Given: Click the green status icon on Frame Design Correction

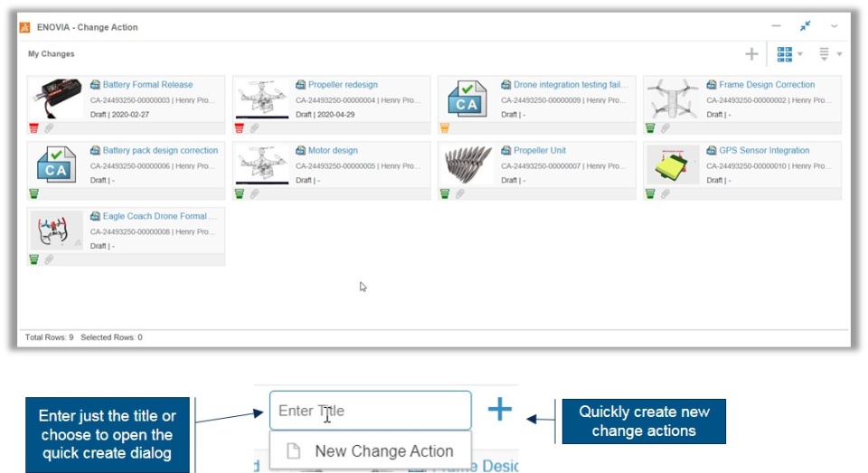Looking at the screenshot, I should click(x=651, y=128).
